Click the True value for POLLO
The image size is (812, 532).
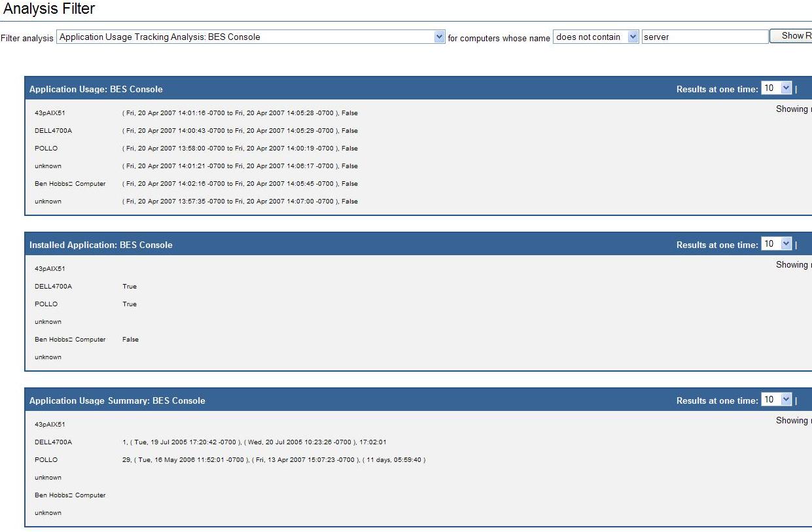click(x=130, y=304)
